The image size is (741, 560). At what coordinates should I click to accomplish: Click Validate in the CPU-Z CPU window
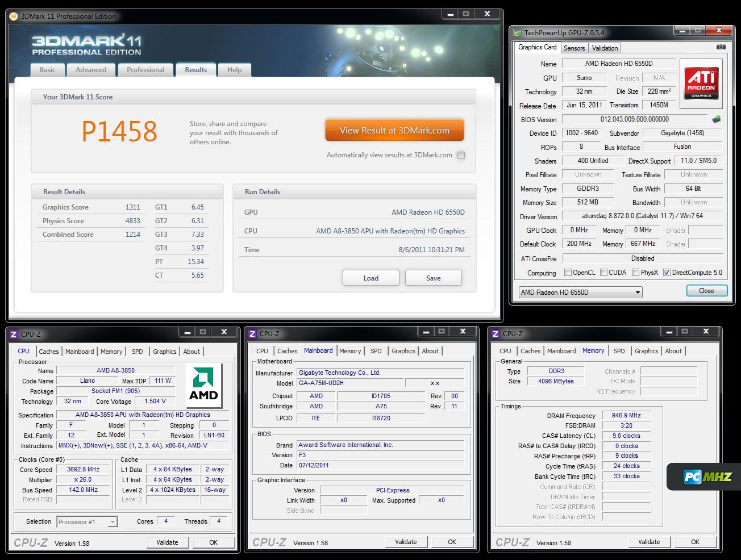[167, 542]
